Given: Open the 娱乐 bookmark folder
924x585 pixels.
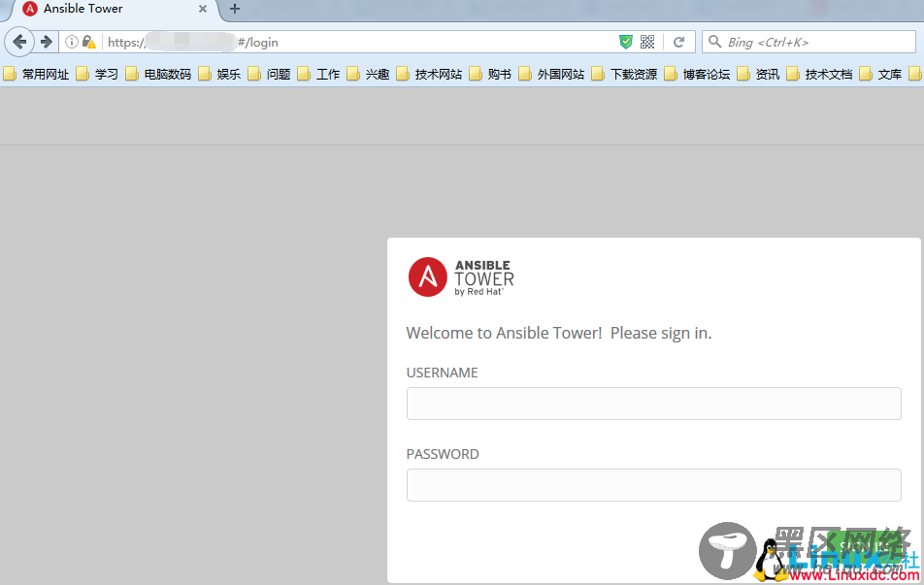Looking at the screenshot, I should (x=220, y=74).
